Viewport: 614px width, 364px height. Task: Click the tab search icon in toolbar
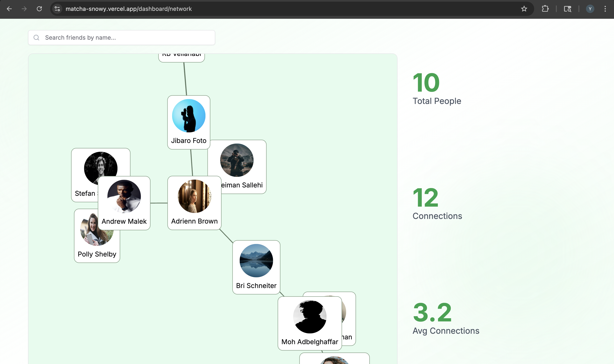coord(567,9)
